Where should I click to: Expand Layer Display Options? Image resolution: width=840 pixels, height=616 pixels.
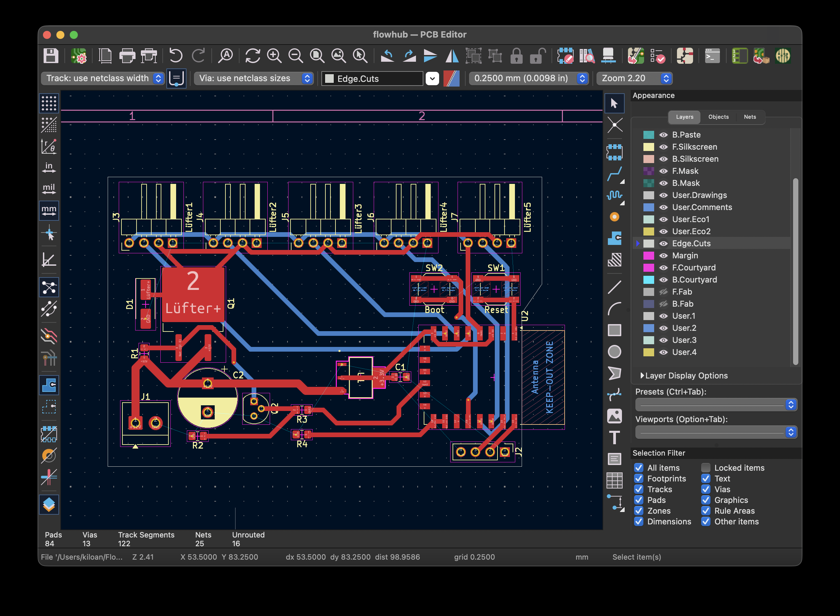(642, 375)
